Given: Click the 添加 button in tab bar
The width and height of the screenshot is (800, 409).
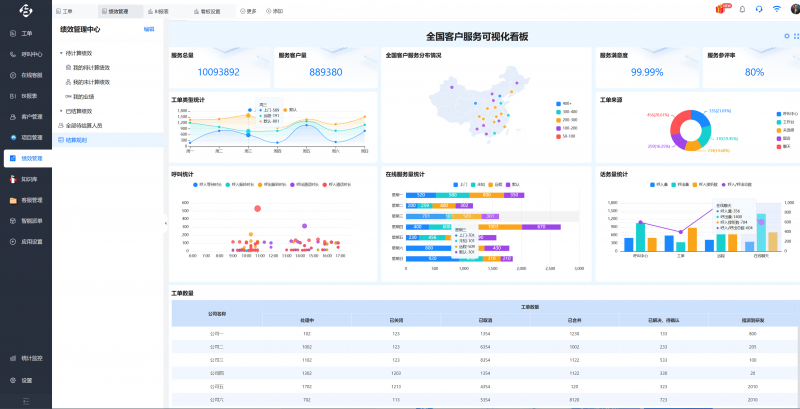Looking at the screenshot, I should coord(275,11).
